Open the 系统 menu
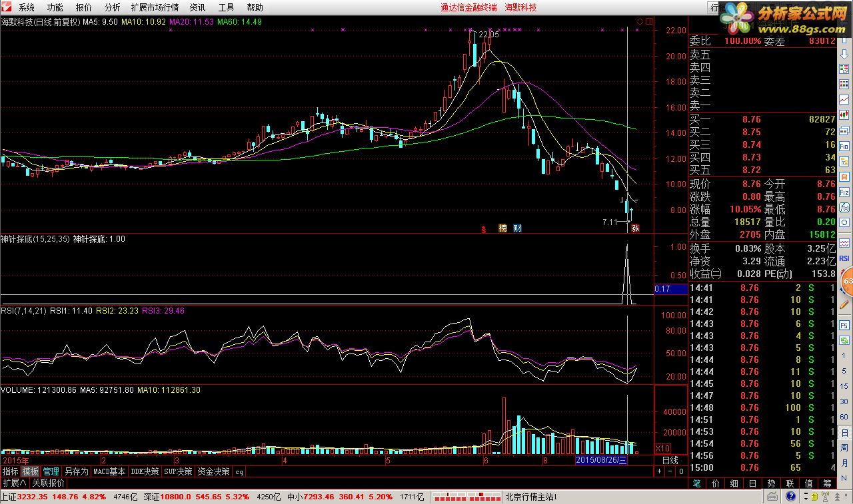The height and width of the screenshot is (504, 853). coord(27,7)
